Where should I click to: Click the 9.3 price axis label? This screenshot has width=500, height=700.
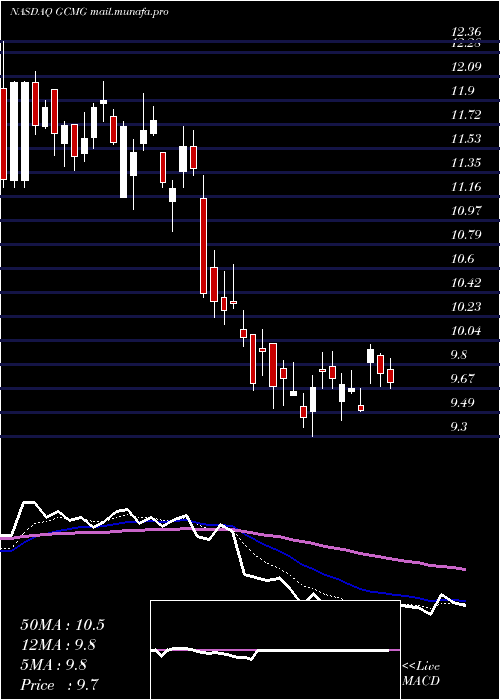(x=459, y=427)
